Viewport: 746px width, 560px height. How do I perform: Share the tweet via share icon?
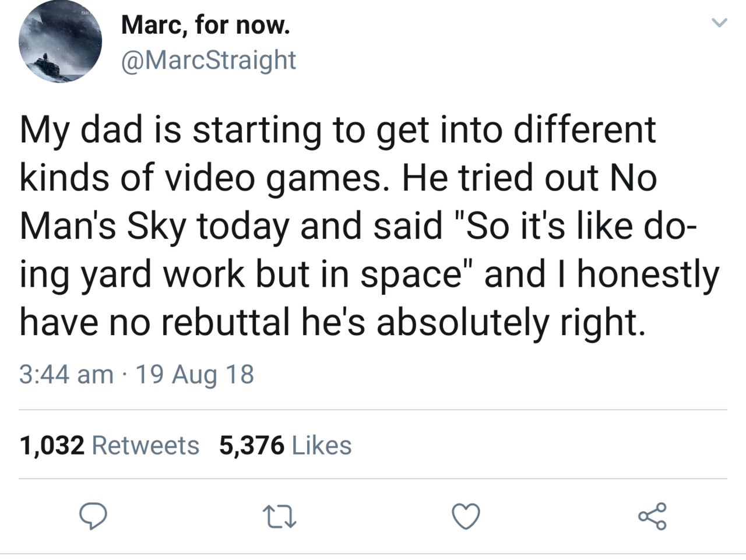pos(652,516)
